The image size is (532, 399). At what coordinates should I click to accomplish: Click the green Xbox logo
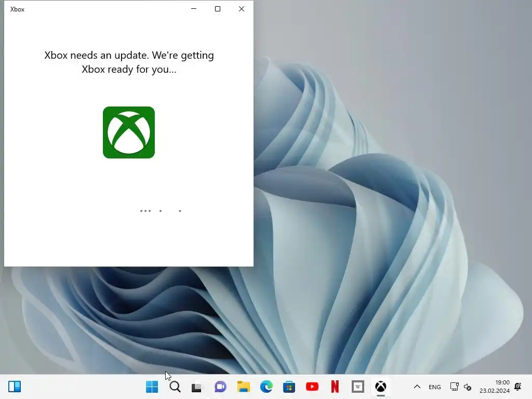[129, 132]
